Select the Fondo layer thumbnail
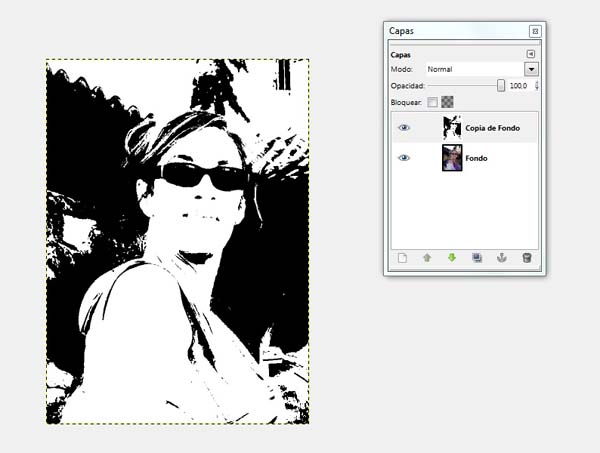This screenshot has height=453, width=600. (x=452, y=158)
